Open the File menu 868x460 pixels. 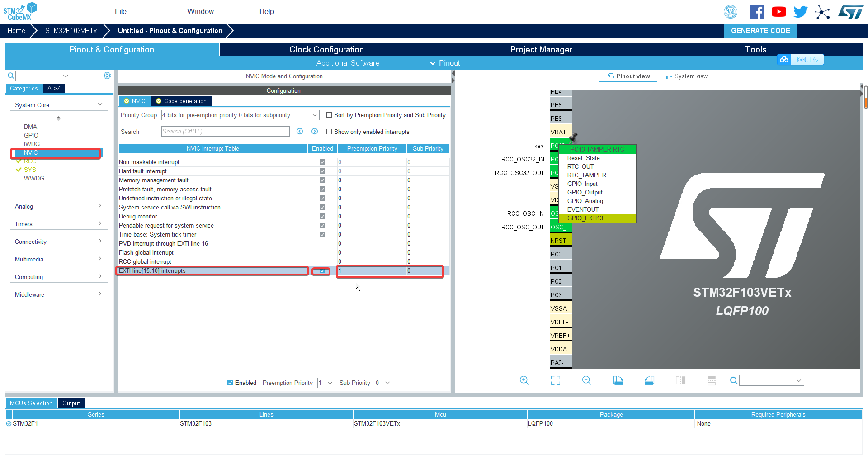(121, 11)
